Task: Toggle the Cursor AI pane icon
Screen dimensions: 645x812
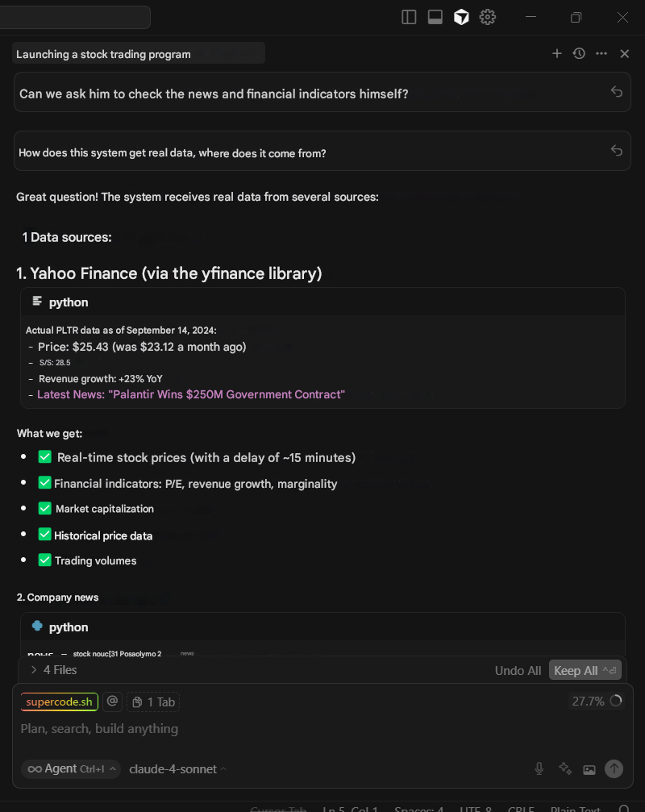Action: (x=461, y=17)
